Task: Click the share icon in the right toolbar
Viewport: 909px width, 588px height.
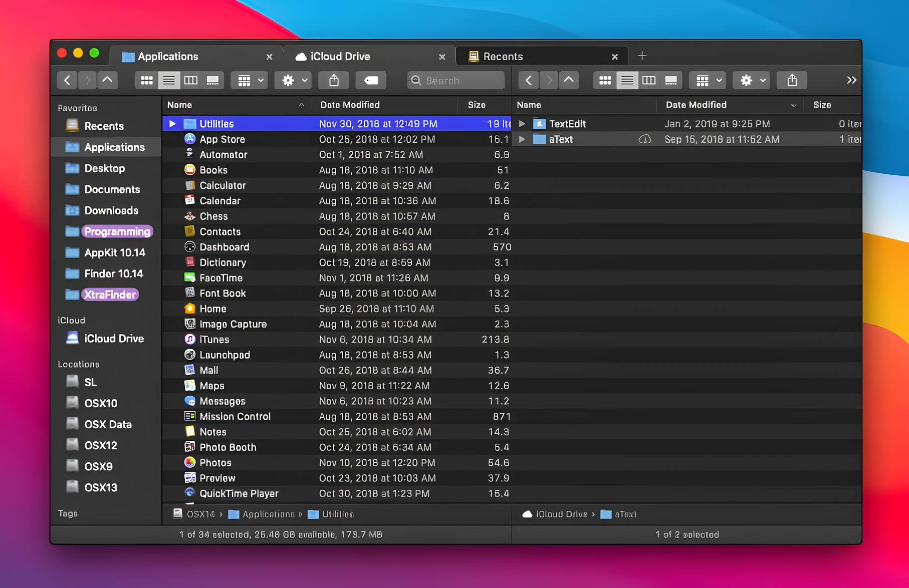Action: point(792,80)
